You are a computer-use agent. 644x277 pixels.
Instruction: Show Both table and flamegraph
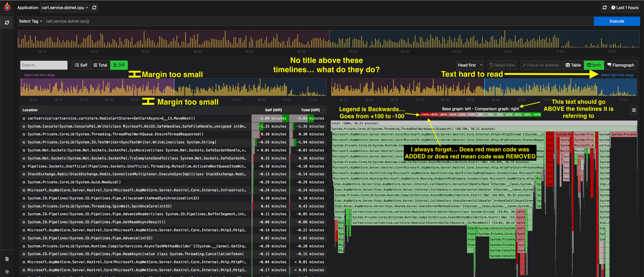coord(594,65)
